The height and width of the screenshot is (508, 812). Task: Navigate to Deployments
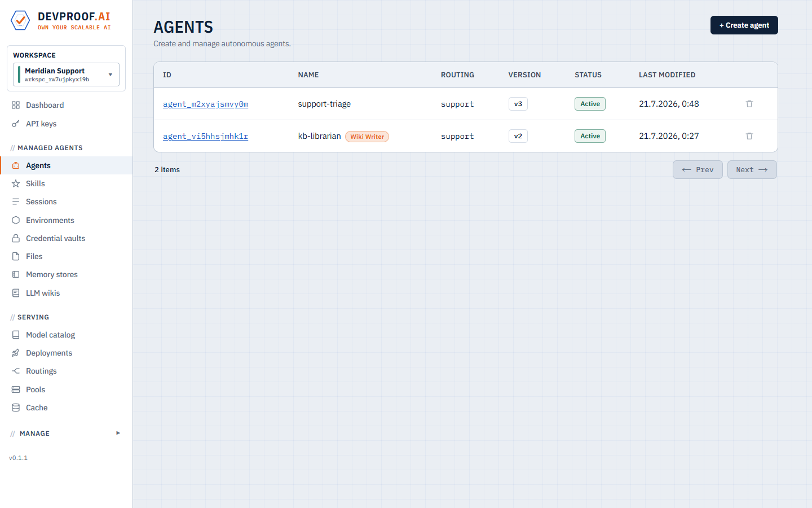pos(66,353)
